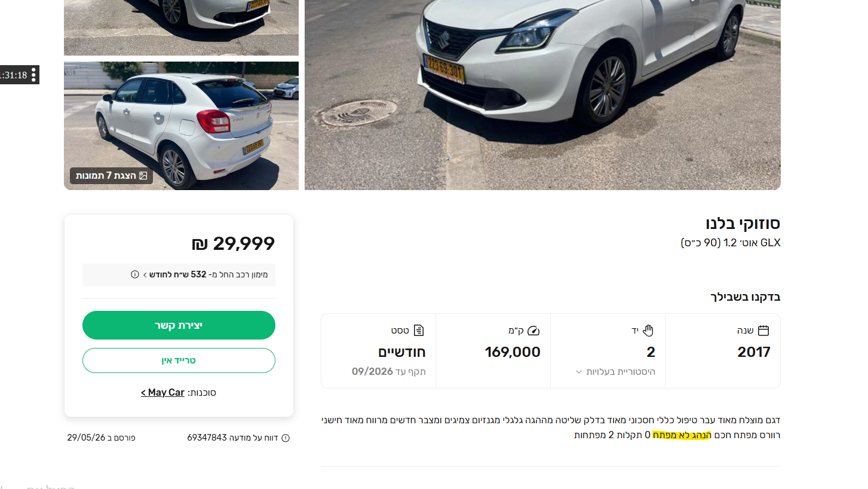Open הצגת 7 תמונות gallery button

(112, 176)
